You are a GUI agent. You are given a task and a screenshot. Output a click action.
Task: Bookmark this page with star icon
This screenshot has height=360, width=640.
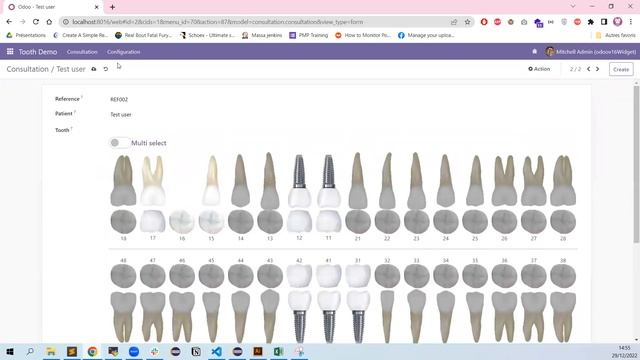coord(467,22)
